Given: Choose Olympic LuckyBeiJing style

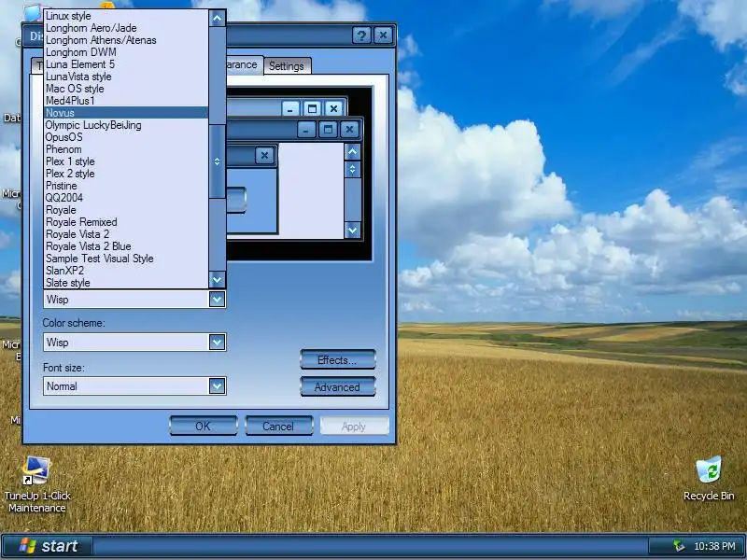Looking at the screenshot, I should pyautogui.click(x=126, y=125).
